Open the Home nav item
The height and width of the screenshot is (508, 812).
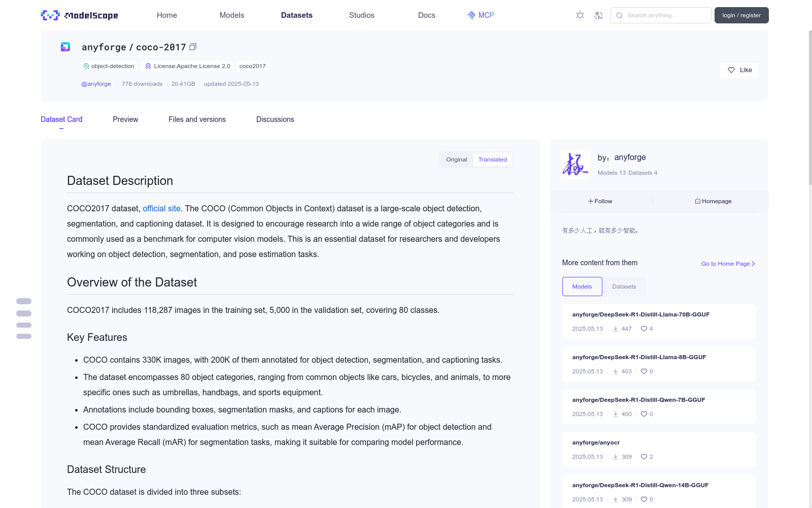[167, 15]
